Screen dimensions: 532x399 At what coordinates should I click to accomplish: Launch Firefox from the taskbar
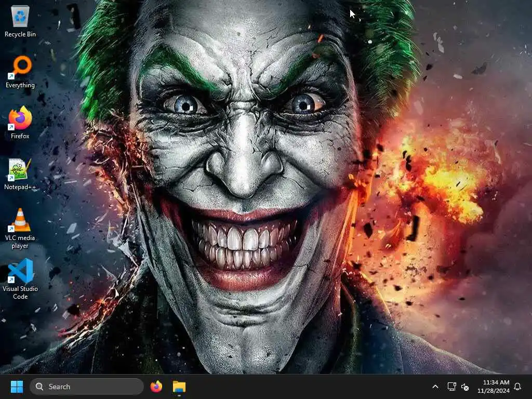[x=156, y=387]
